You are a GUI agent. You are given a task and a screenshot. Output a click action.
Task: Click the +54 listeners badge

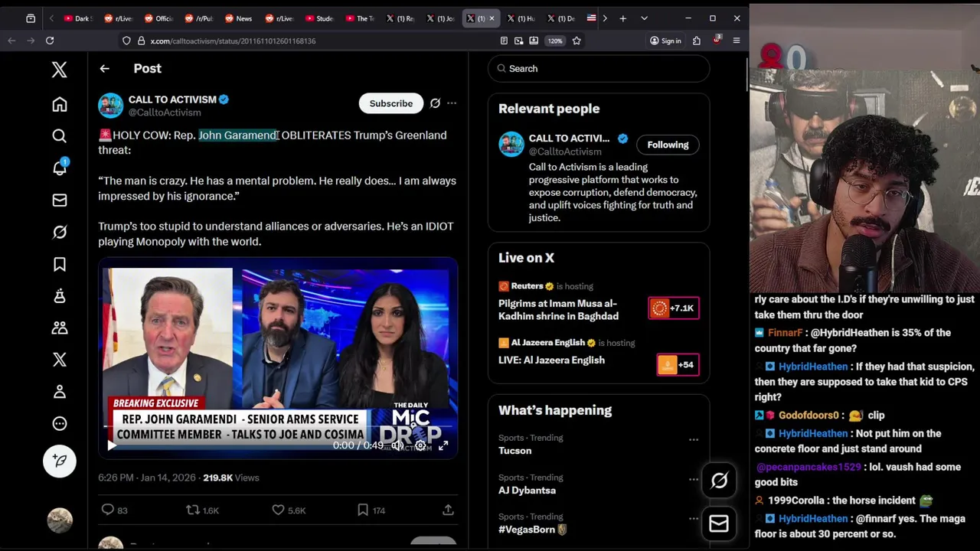pos(677,365)
